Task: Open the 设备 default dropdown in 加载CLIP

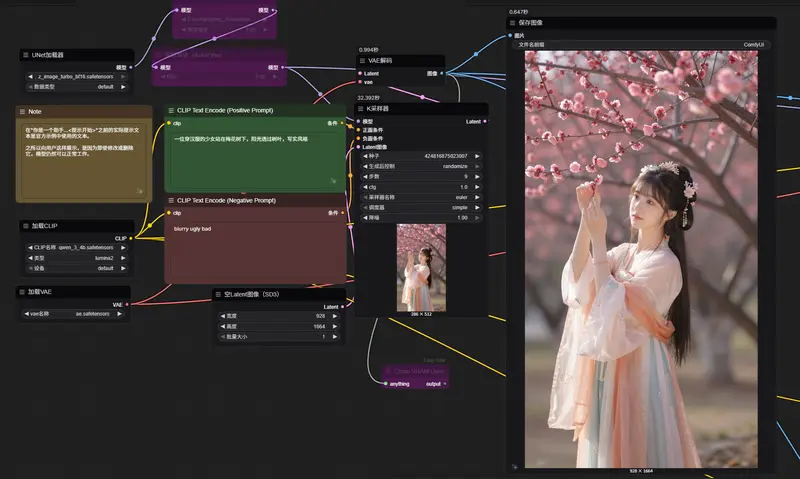Action: pos(77,268)
